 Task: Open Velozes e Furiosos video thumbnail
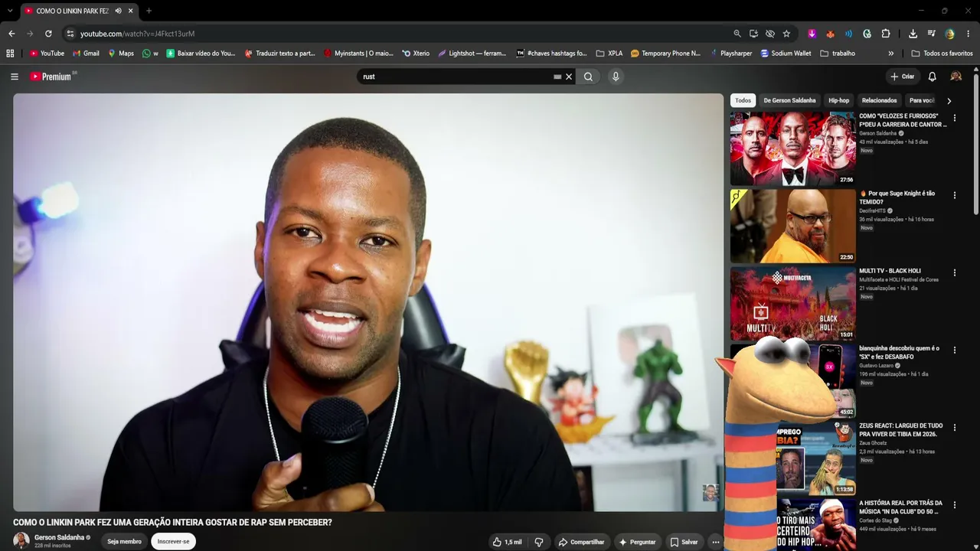(792, 148)
